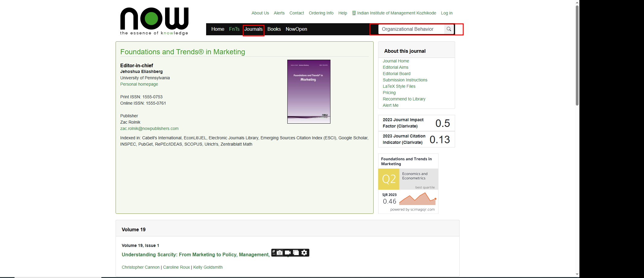Click the zac.rolnik email address link
This screenshot has height=278, width=644.
pyautogui.click(x=149, y=128)
